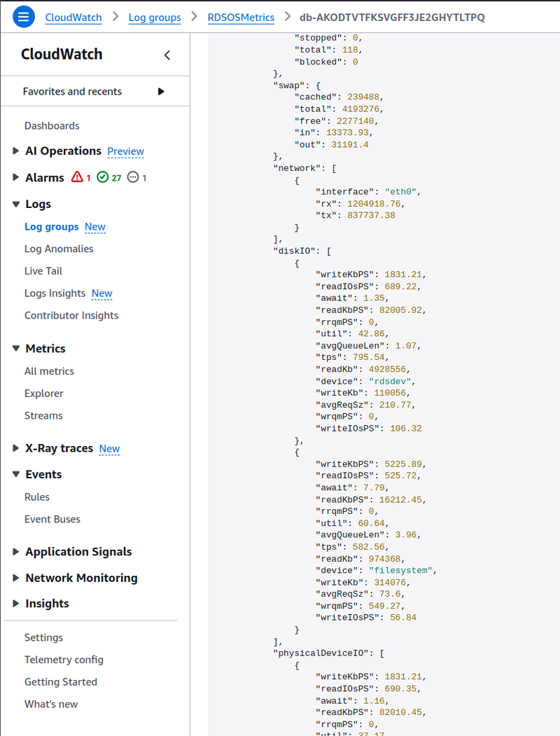Open Events Rules page

(x=37, y=497)
